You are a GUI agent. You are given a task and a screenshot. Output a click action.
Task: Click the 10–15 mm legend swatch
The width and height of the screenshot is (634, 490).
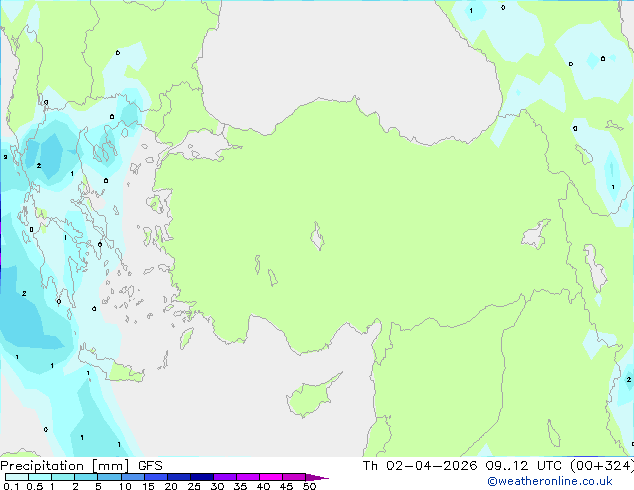(x=132, y=477)
